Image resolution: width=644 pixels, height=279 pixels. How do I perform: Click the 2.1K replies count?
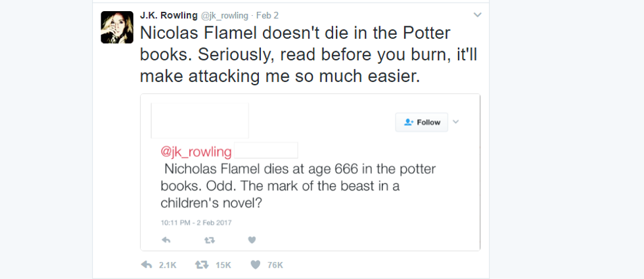168,265
